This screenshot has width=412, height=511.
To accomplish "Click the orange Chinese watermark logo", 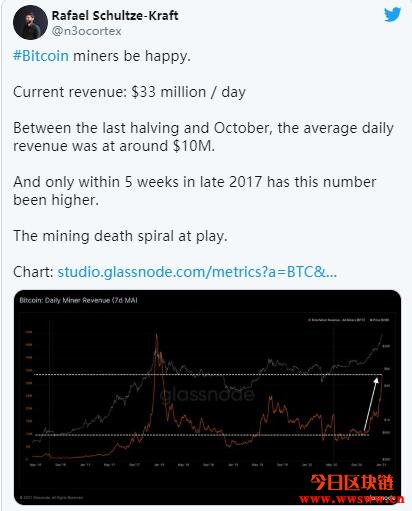I will point(352,482).
